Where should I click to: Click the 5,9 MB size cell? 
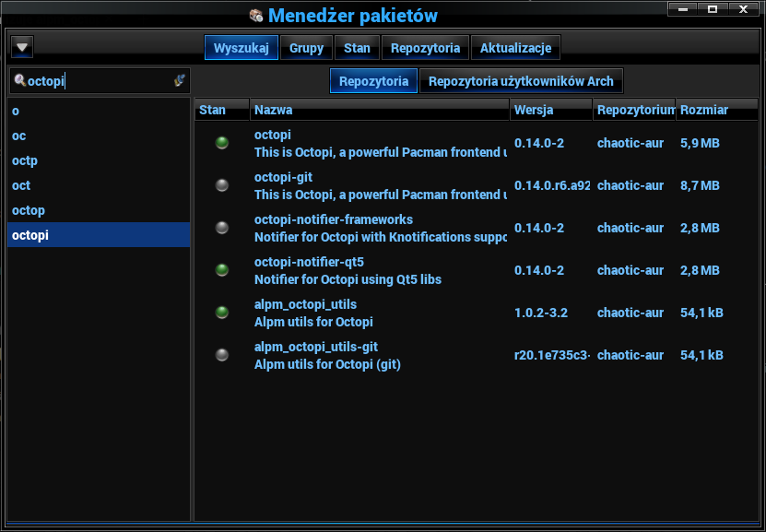[x=700, y=143]
